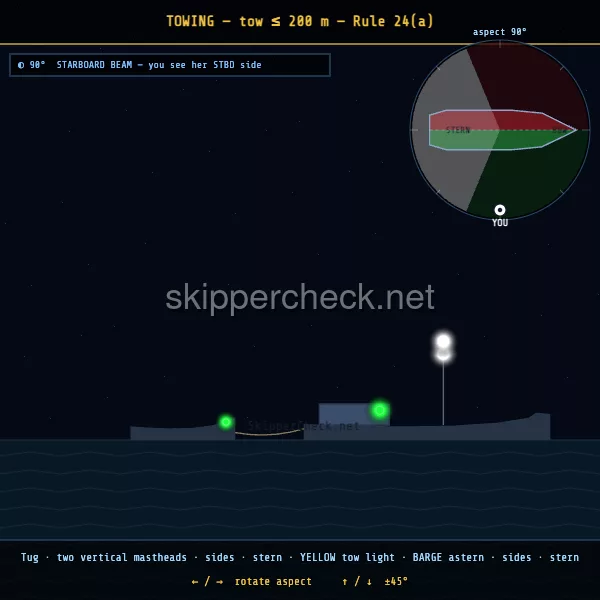Click the up/down arrows ±45° hint
Viewport: 600px width, 600px height.
point(375,582)
